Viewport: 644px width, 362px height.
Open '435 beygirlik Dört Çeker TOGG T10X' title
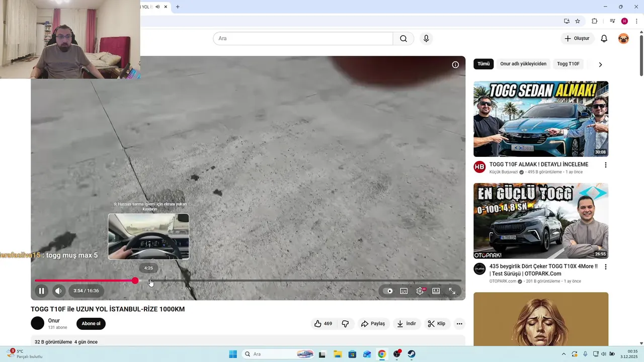coord(543,270)
